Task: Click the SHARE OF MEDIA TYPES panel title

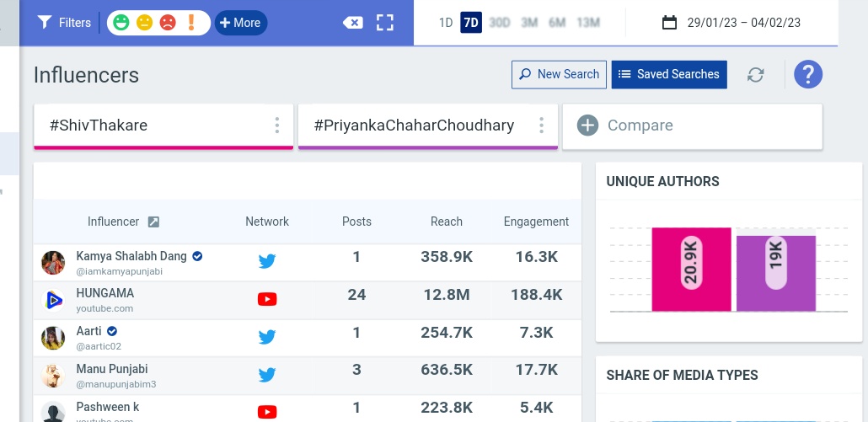Action: [682, 375]
